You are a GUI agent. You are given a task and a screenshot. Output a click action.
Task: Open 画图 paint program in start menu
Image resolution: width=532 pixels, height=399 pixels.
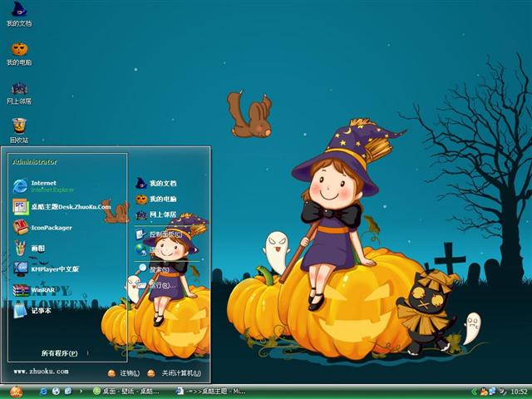(29, 248)
